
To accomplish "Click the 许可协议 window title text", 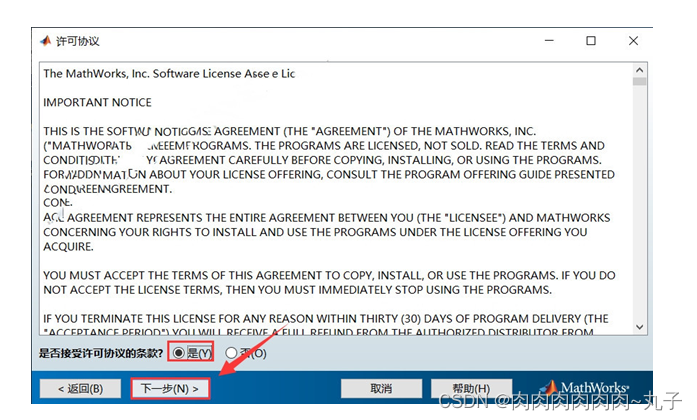I will pyautogui.click(x=78, y=41).
